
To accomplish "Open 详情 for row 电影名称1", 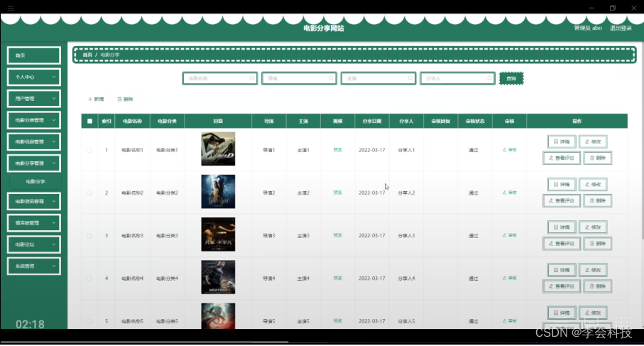I will [x=562, y=142].
